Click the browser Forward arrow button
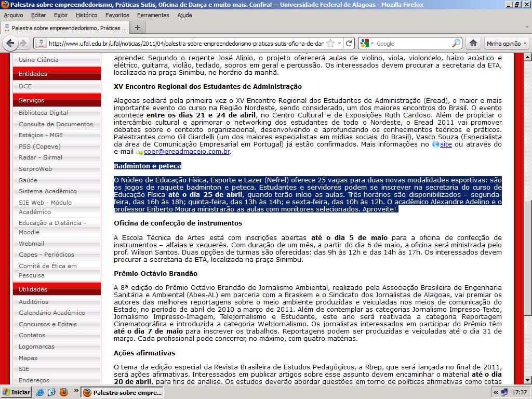The width and height of the screenshot is (532, 399). [23, 43]
